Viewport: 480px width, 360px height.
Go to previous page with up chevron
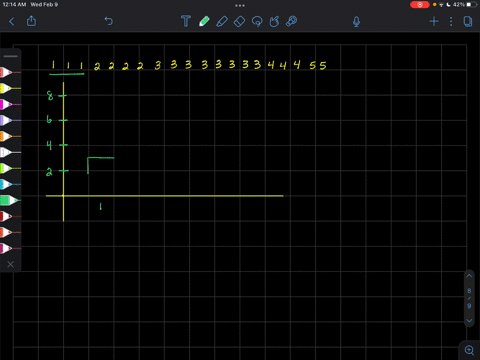click(469, 276)
